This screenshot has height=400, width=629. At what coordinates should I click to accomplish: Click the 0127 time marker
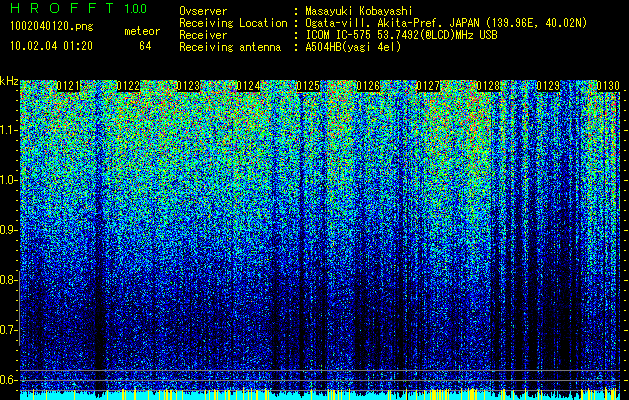pyautogui.click(x=428, y=86)
